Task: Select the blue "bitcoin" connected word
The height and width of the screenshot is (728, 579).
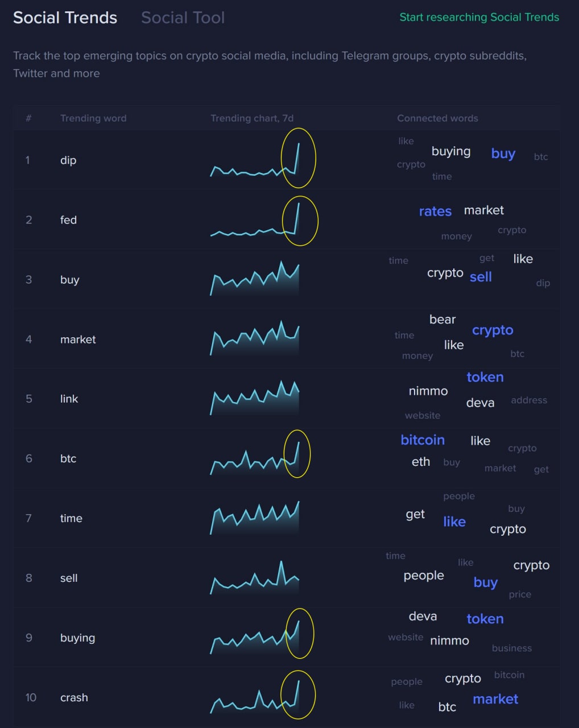Action: point(423,440)
